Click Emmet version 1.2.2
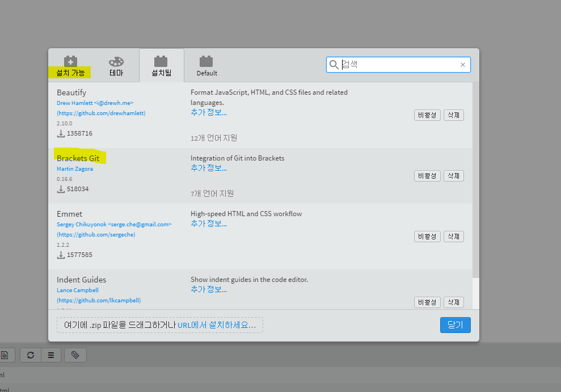This screenshot has height=392, width=561. (x=63, y=245)
